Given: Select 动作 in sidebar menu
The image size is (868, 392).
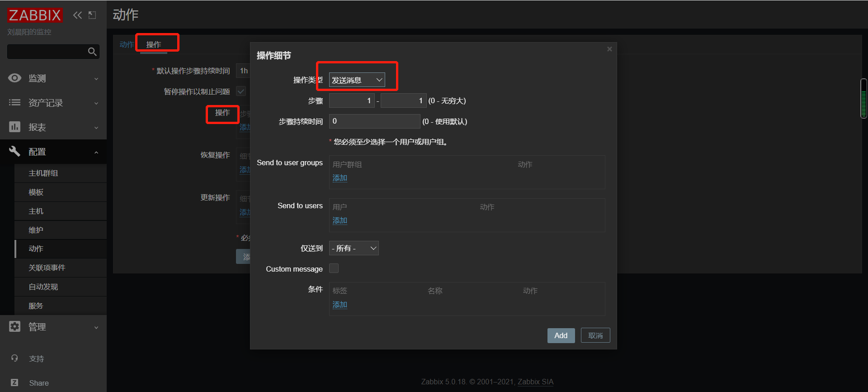Looking at the screenshot, I should click(x=61, y=249).
